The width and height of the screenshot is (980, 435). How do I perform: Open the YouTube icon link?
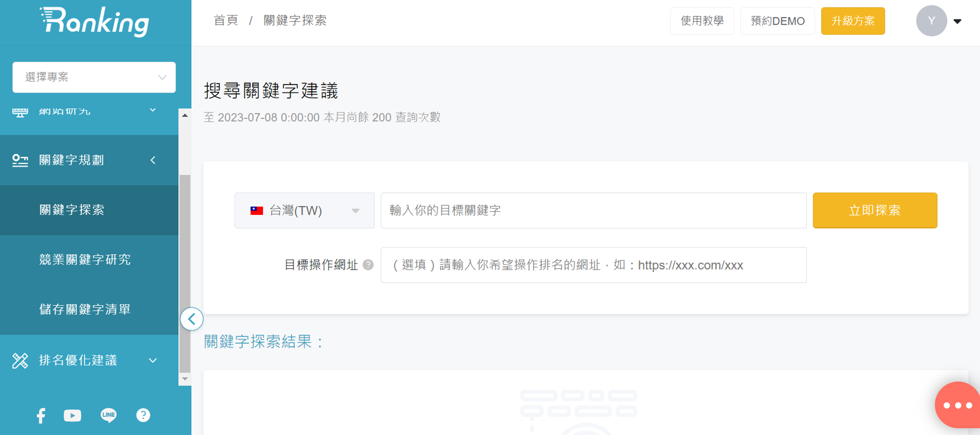click(72, 415)
